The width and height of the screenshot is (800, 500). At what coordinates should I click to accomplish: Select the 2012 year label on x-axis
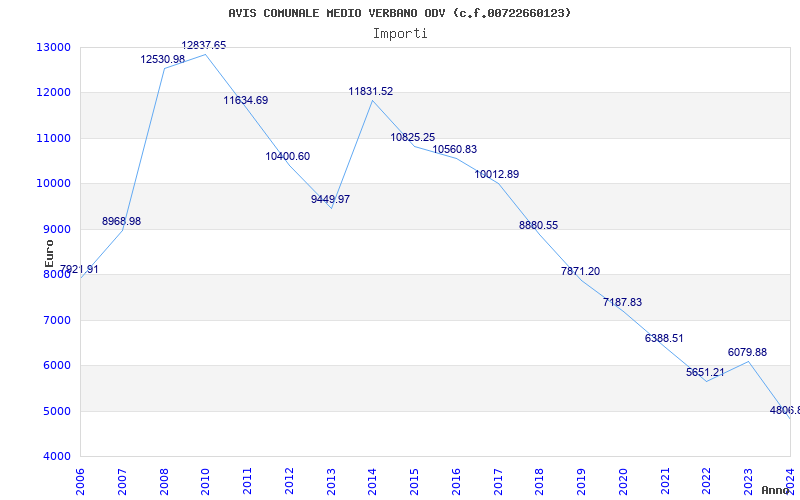click(289, 481)
